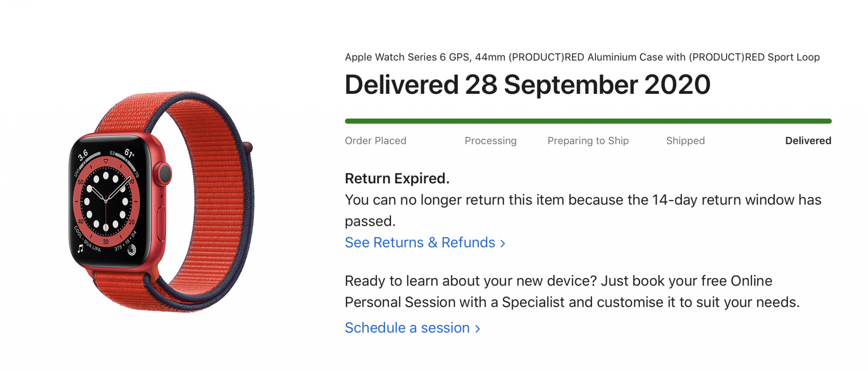Click the Apple Watch Series 6 product title

click(x=582, y=57)
